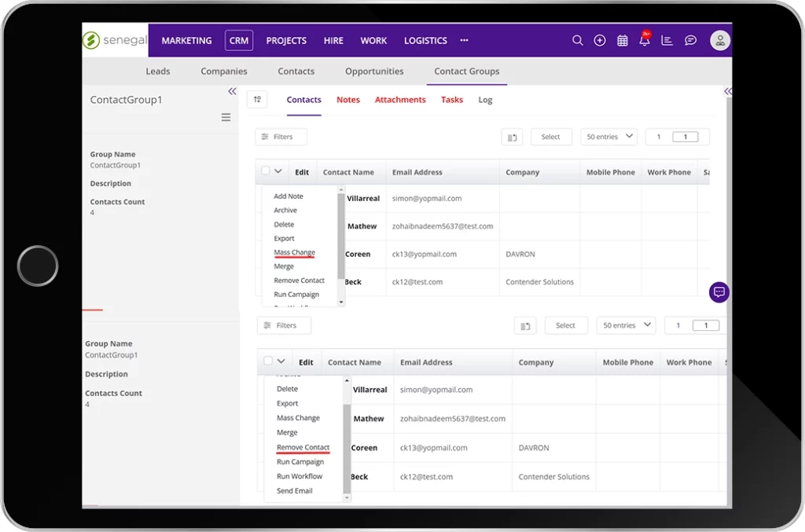Go to Leads tab

[x=157, y=72]
